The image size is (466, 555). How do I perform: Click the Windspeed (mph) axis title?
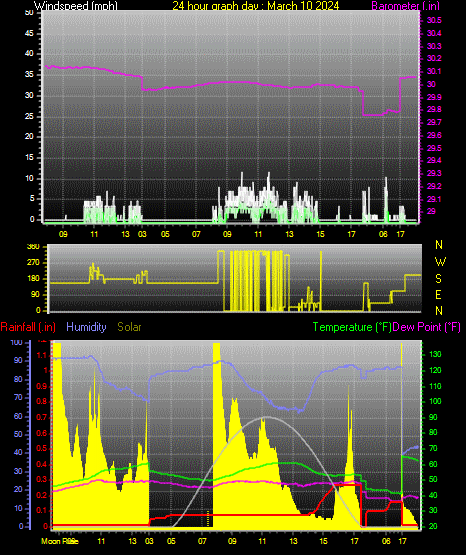point(76,5)
